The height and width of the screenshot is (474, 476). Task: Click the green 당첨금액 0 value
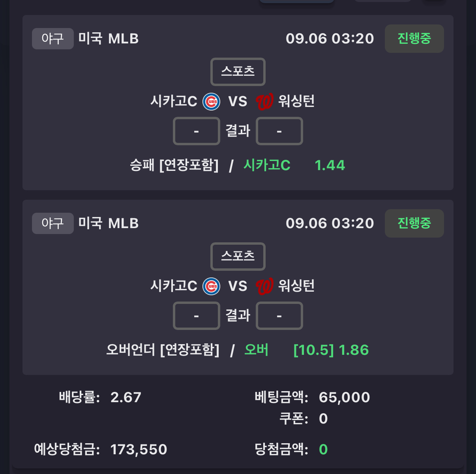(323, 450)
